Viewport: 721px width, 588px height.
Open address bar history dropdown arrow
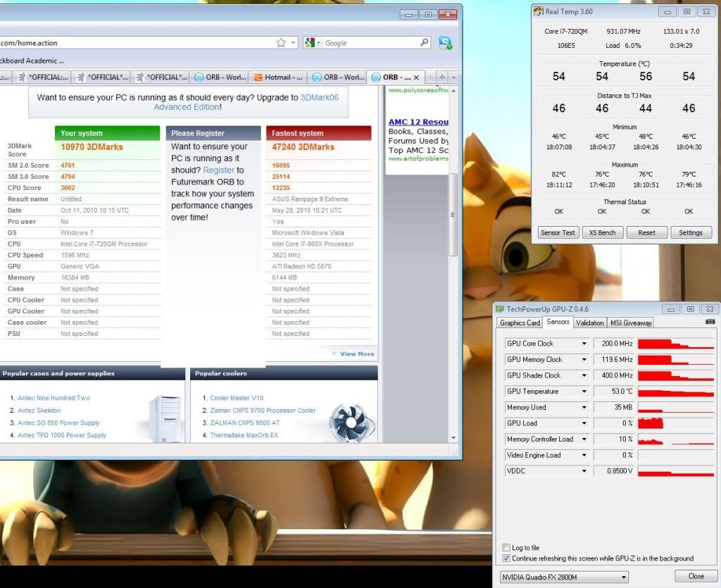tap(293, 43)
